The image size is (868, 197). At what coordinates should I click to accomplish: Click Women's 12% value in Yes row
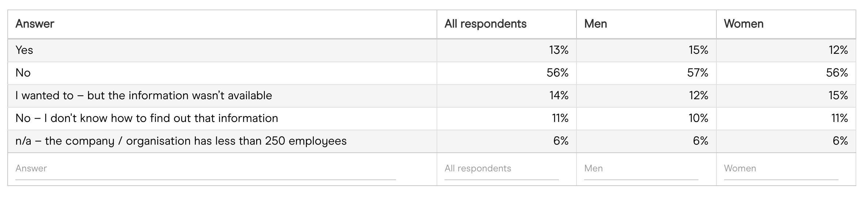click(838, 50)
